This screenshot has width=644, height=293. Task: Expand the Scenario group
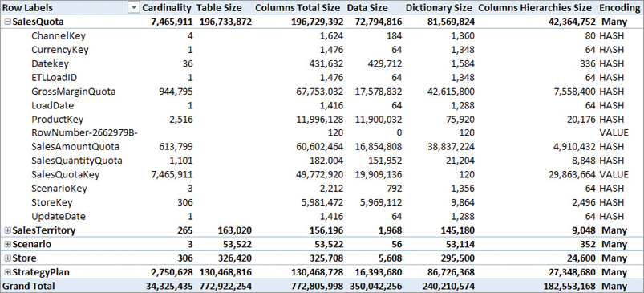point(7,245)
